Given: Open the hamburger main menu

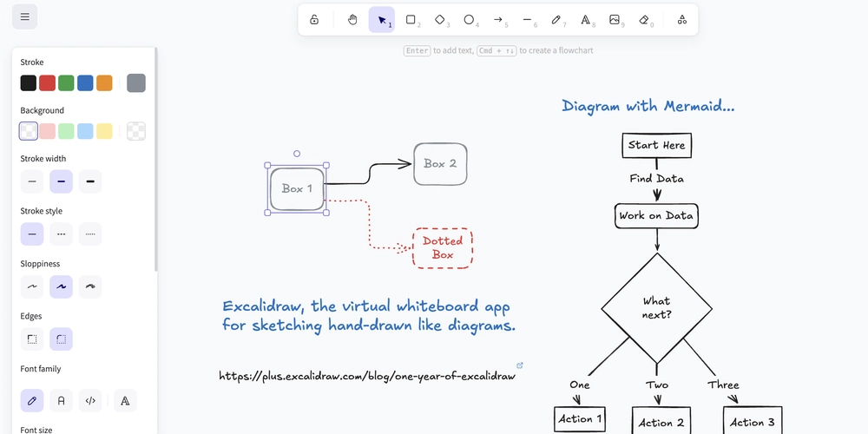Looking at the screenshot, I should (24, 16).
